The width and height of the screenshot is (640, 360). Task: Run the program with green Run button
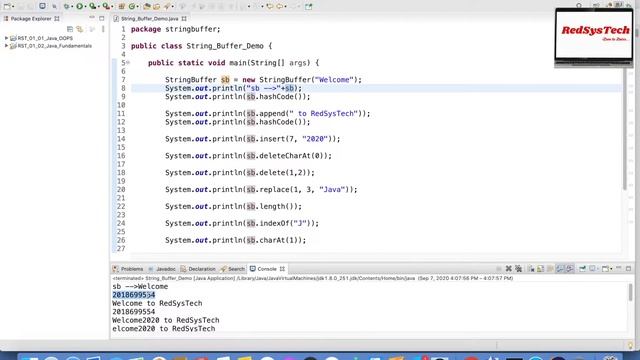(80, 6)
